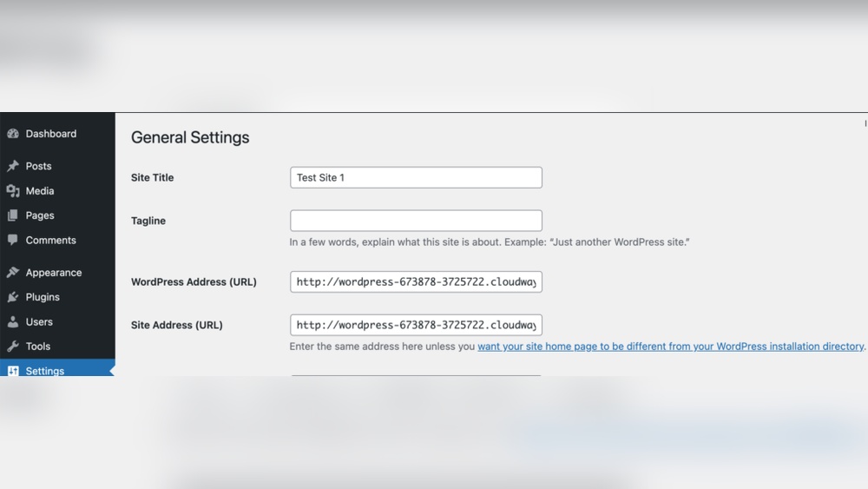Click the Site Title label
The image size is (868, 489).
(x=152, y=177)
